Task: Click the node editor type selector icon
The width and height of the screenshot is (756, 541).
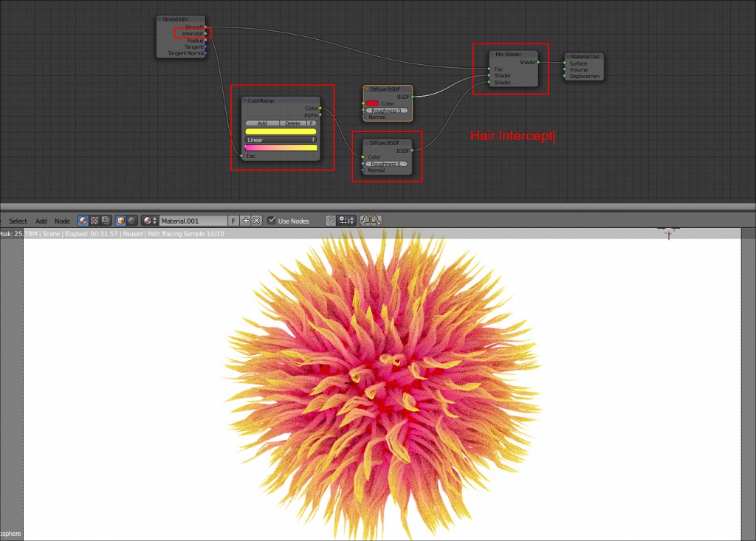Action: tap(83, 220)
